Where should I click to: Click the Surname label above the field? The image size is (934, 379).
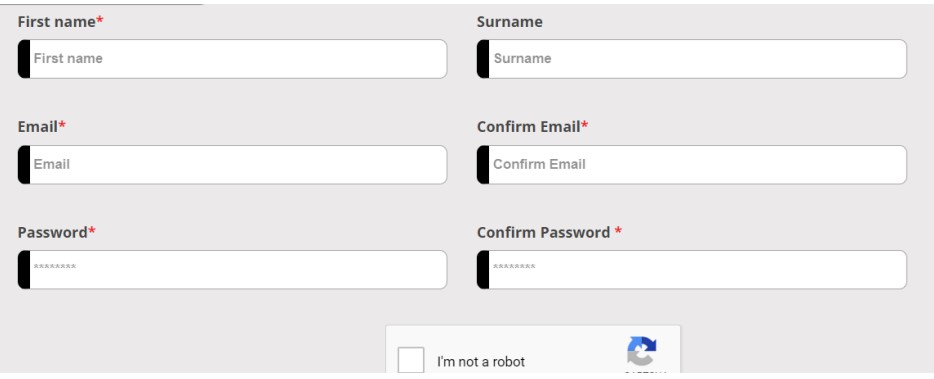(510, 22)
